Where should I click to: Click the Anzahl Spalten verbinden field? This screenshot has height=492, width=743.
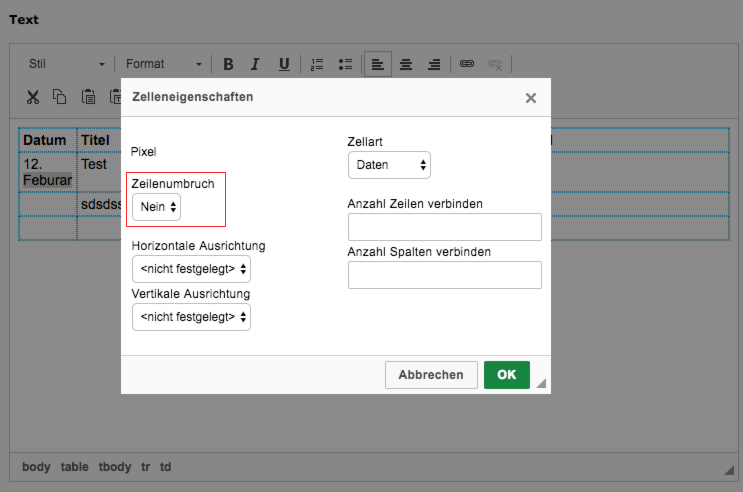click(445, 275)
